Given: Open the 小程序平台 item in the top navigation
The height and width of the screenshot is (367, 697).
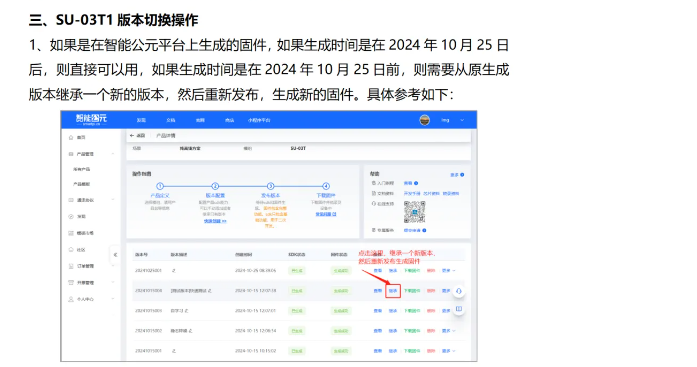Looking at the screenshot, I should [x=259, y=120].
